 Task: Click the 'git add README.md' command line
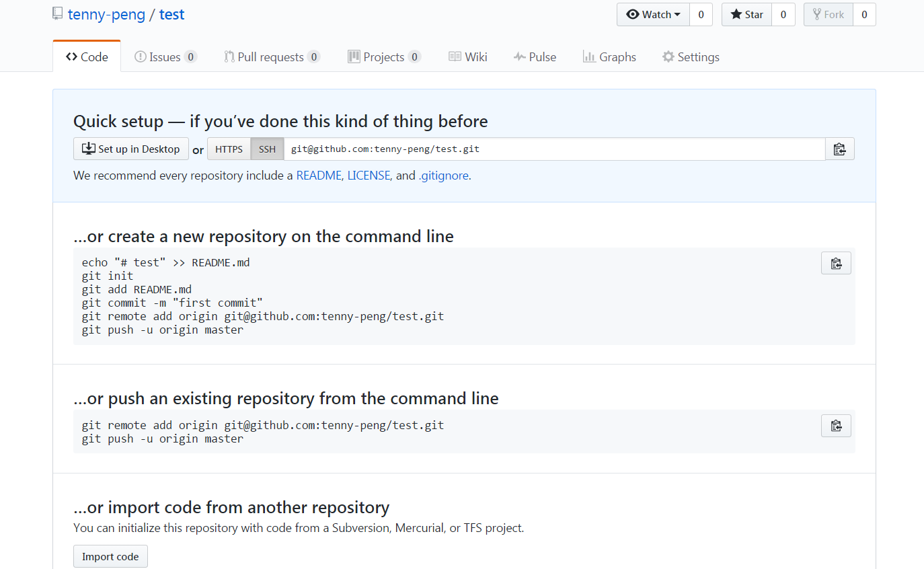[x=137, y=289]
